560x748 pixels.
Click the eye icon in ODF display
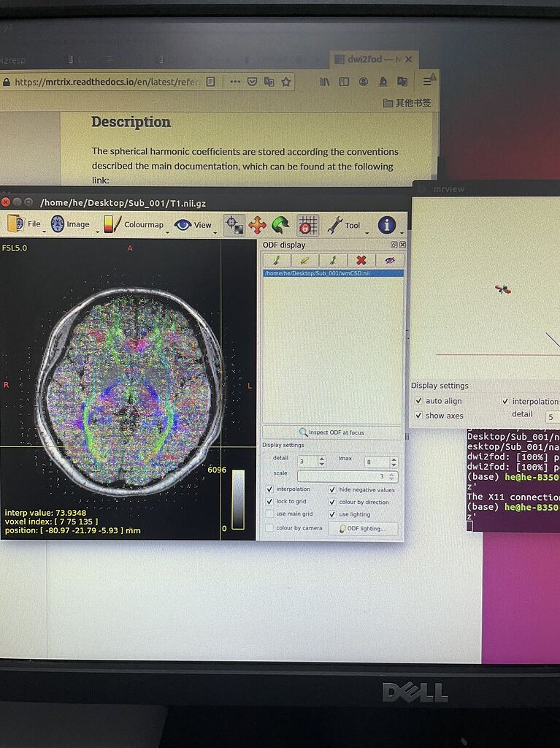tap(389, 260)
